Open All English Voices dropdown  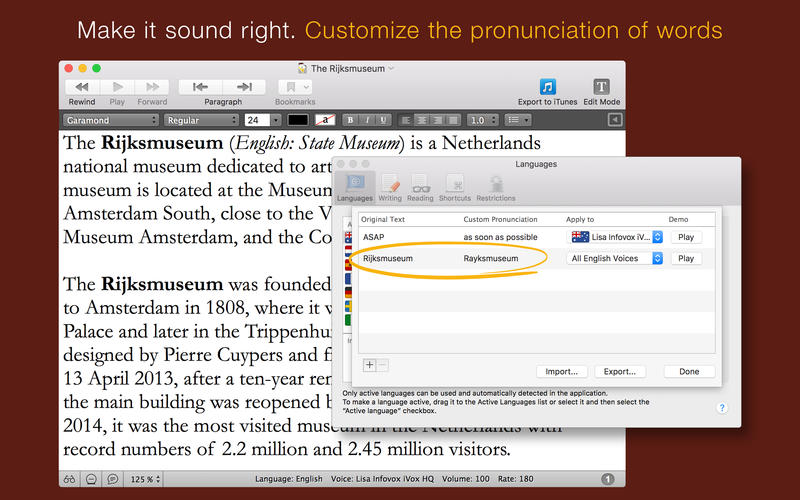[615, 259]
